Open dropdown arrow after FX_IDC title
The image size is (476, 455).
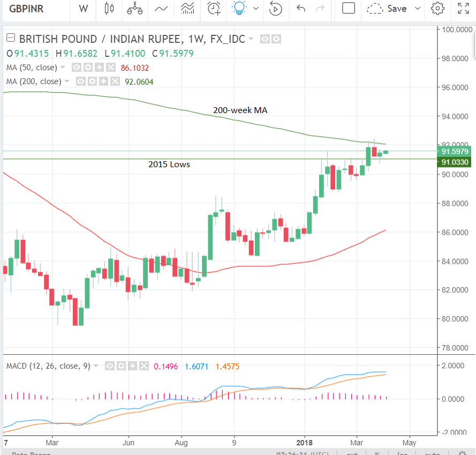(x=251, y=39)
